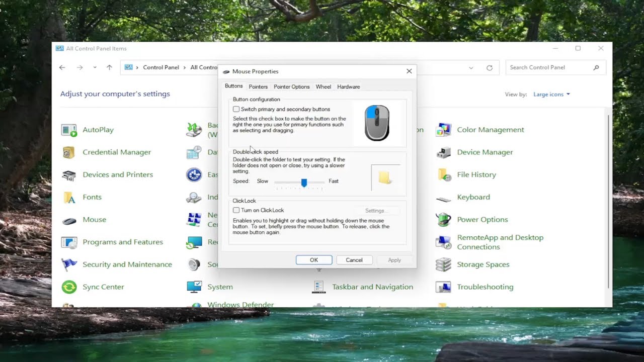Open the Pointer Options tab
The width and height of the screenshot is (644, 362).
pos(292,87)
